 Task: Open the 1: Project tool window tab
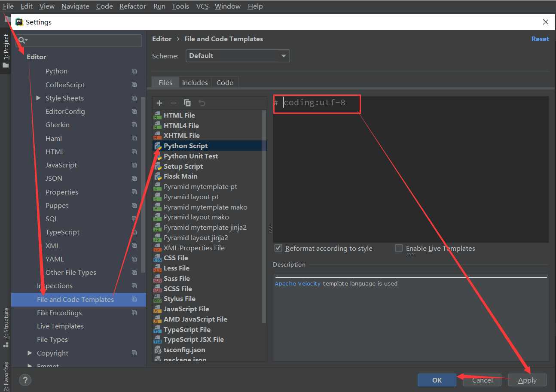coord(6,52)
